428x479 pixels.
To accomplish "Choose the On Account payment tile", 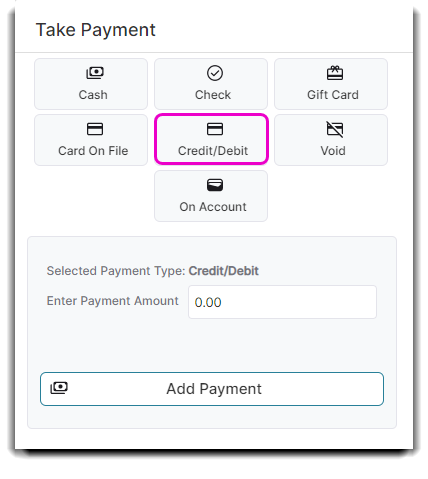I will pyautogui.click(x=211, y=196).
